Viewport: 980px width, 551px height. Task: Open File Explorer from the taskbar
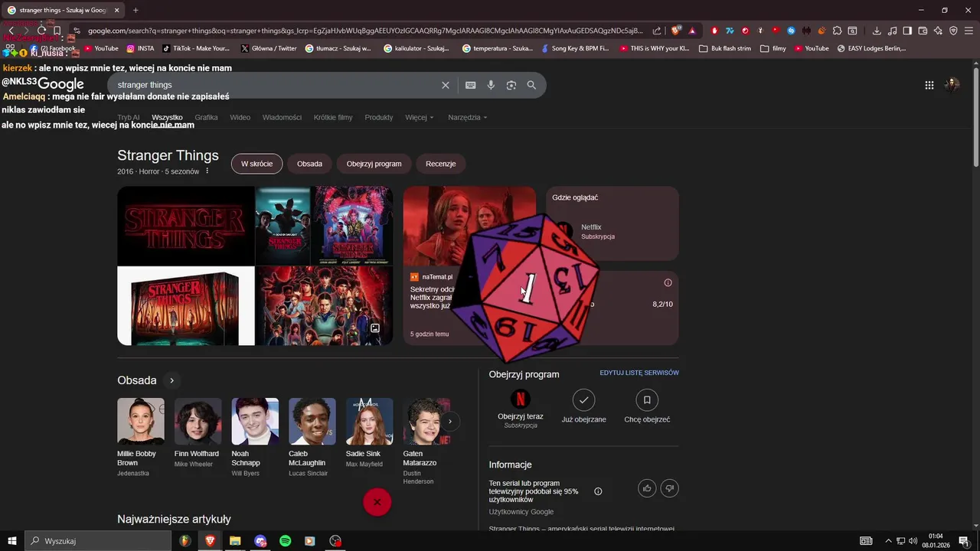235,541
